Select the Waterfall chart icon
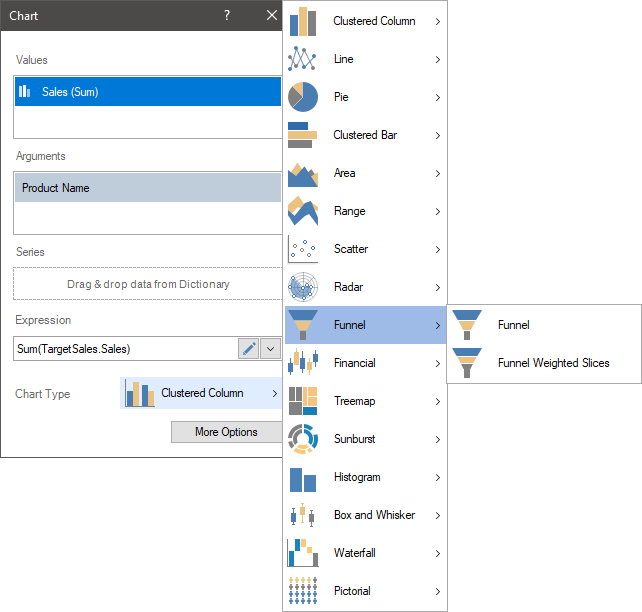Screen dimensions: 642x612 [x=303, y=553]
